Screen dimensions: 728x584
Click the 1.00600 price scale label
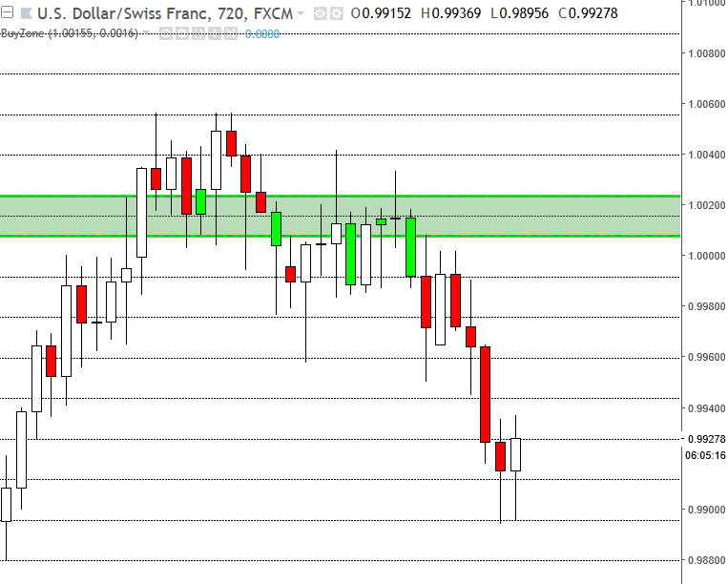(x=707, y=104)
